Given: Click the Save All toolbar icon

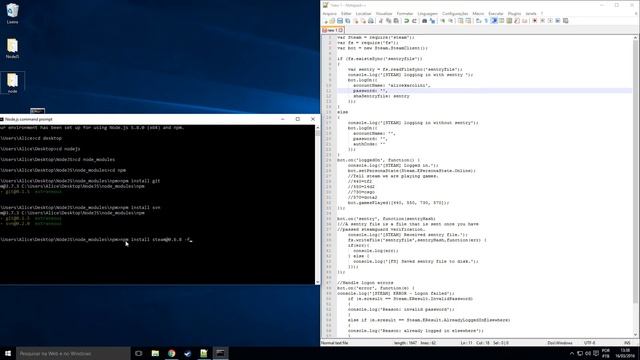Looking at the screenshot, I should coord(347,20).
